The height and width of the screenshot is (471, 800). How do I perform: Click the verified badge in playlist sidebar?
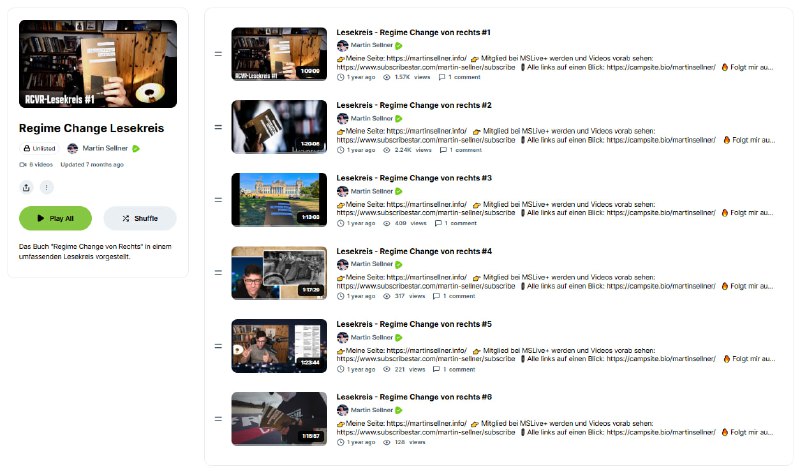tap(136, 148)
